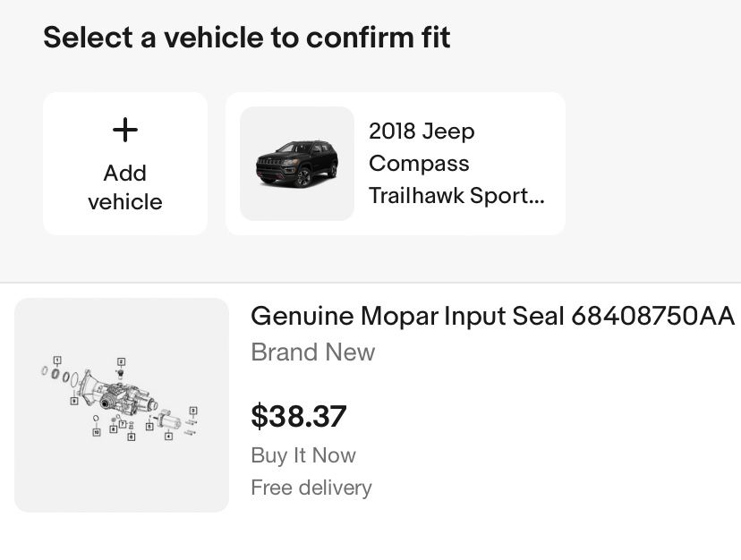Screen dimensions: 741x560
Task: Click callout number 5 in parts diagram
Action: 149,427
